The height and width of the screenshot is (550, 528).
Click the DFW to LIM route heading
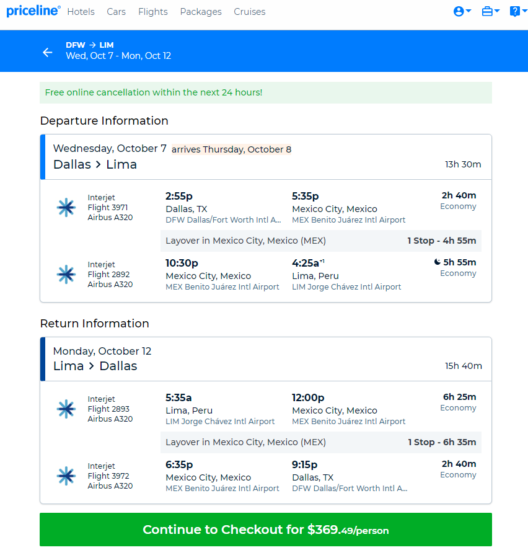point(89,45)
